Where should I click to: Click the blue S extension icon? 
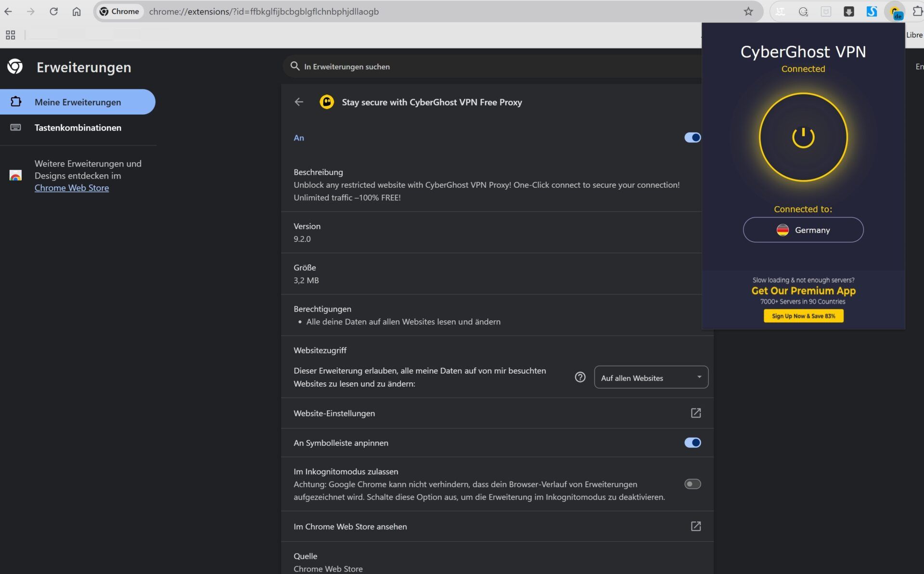click(872, 12)
